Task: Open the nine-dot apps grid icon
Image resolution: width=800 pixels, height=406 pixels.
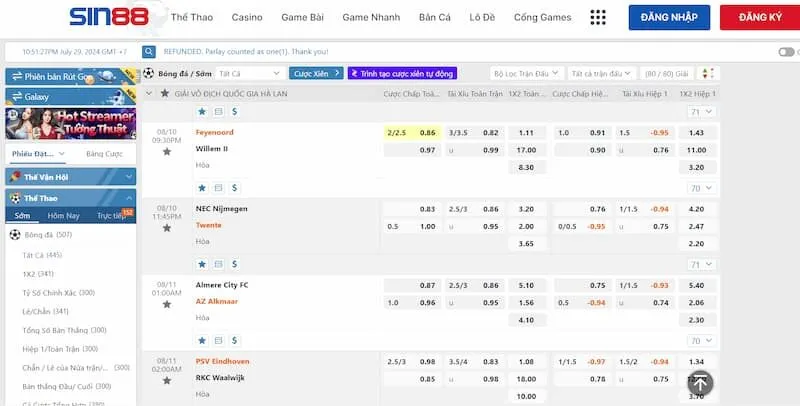Action: 597,17
